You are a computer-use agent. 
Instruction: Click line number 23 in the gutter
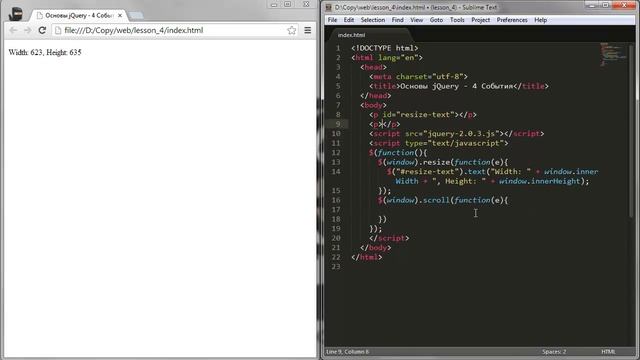[x=336, y=267]
